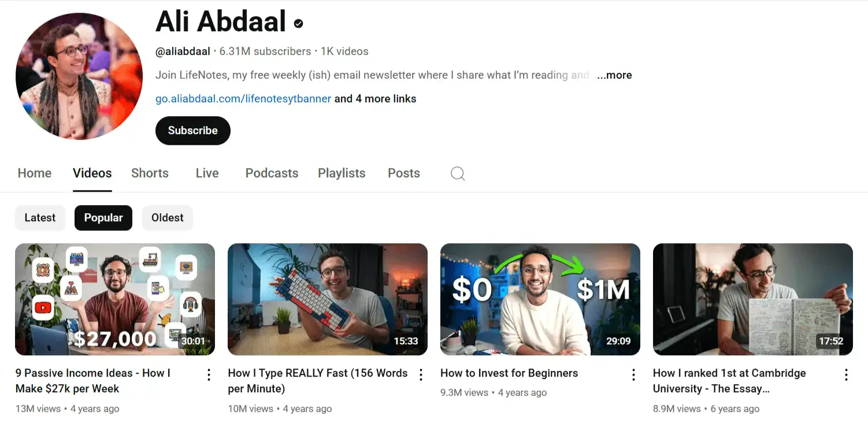Image resolution: width=868 pixels, height=435 pixels.
Task: Open the go.aliabdaal.com/lifenotesytbanner link
Action: click(x=243, y=99)
